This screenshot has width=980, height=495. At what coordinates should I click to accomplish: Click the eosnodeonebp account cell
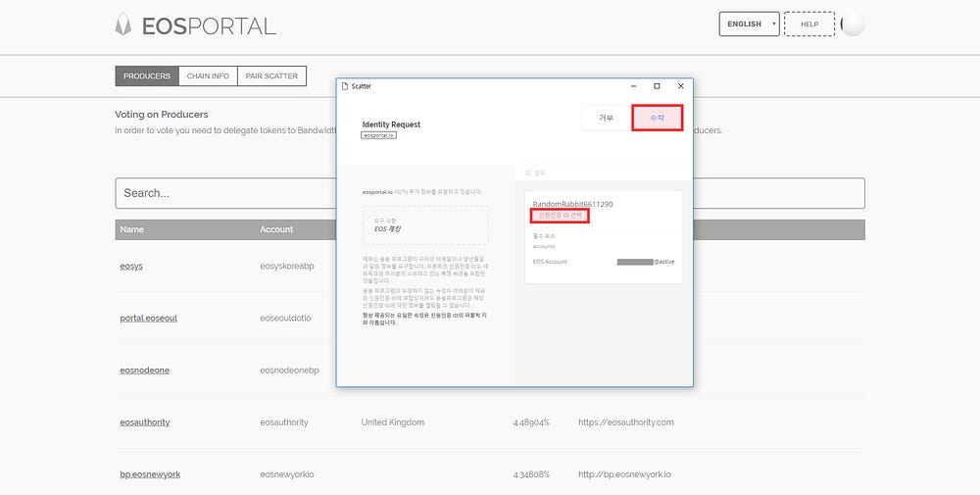289,370
